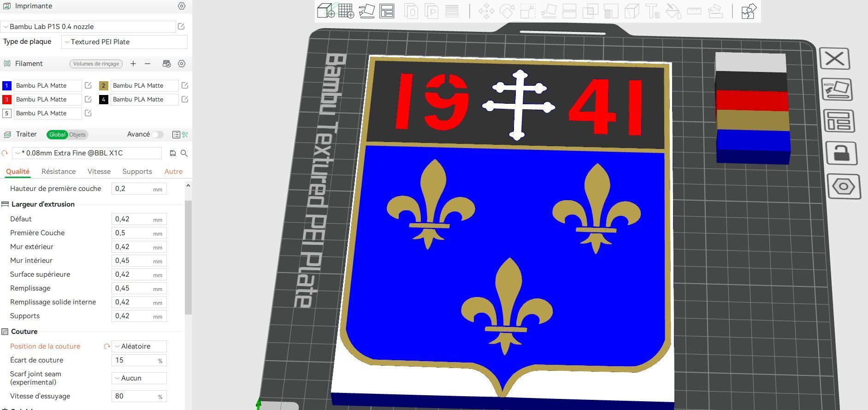Screen dimensions: 868x410
Task: Click the Mur intérieur width field
Action: click(x=139, y=261)
